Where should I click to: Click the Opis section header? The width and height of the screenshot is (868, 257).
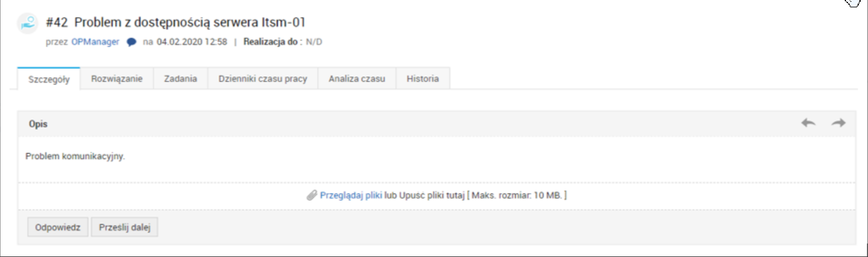tap(39, 124)
